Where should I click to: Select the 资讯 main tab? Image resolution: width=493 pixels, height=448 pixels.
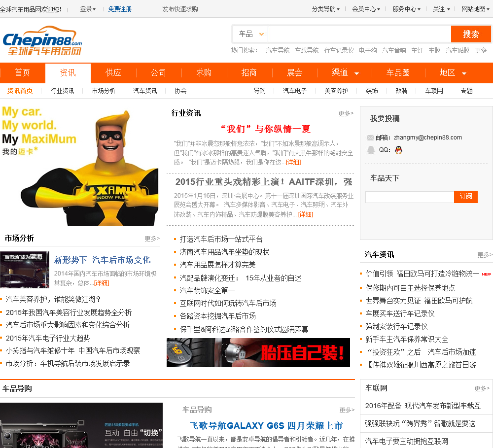[x=68, y=72]
